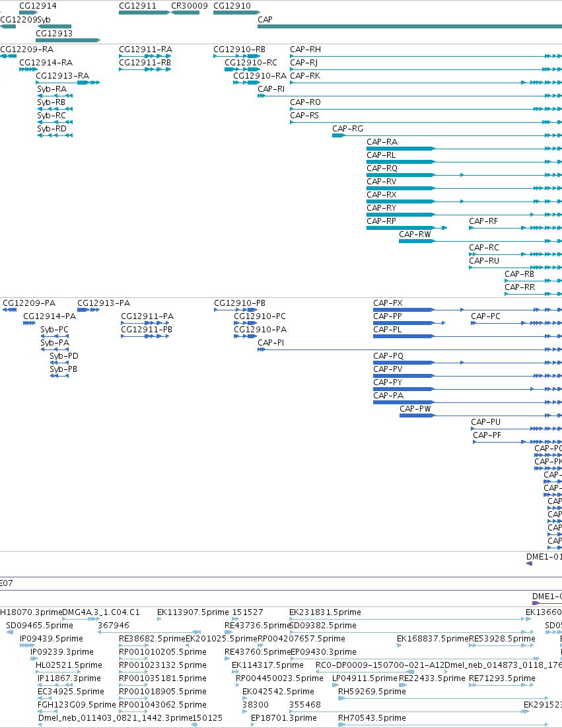Select EST label EK231831.5prime
This screenshot has height=728, width=562.
(326, 612)
